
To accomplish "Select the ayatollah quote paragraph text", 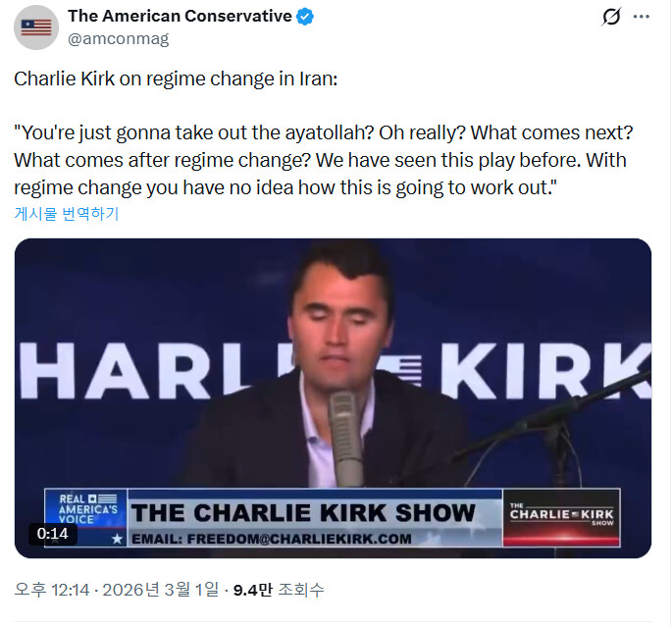I will (x=324, y=160).
